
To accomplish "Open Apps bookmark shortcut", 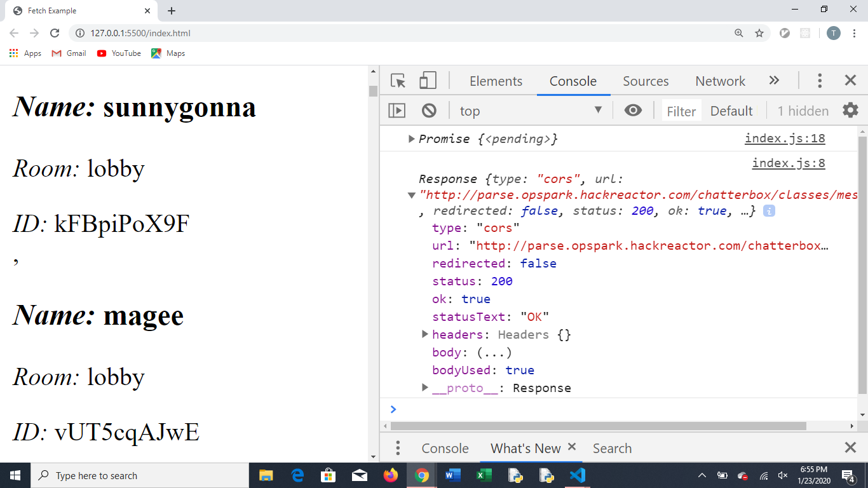I will 25,53.
